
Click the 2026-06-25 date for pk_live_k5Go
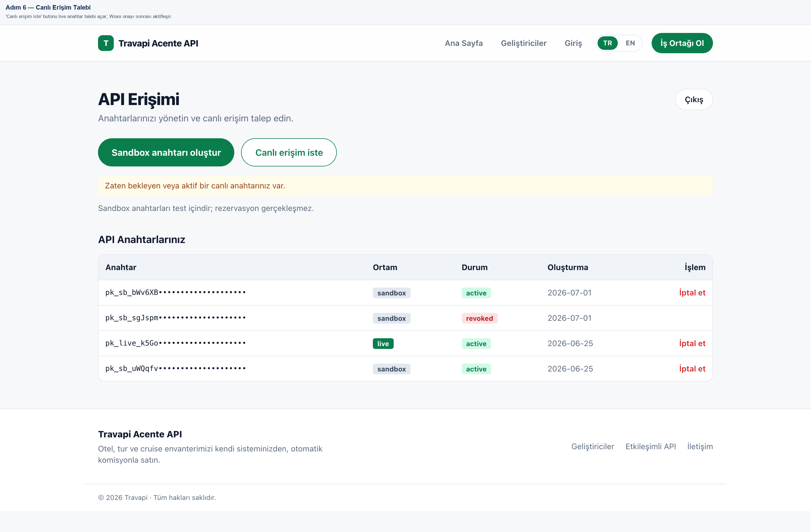pyautogui.click(x=570, y=344)
